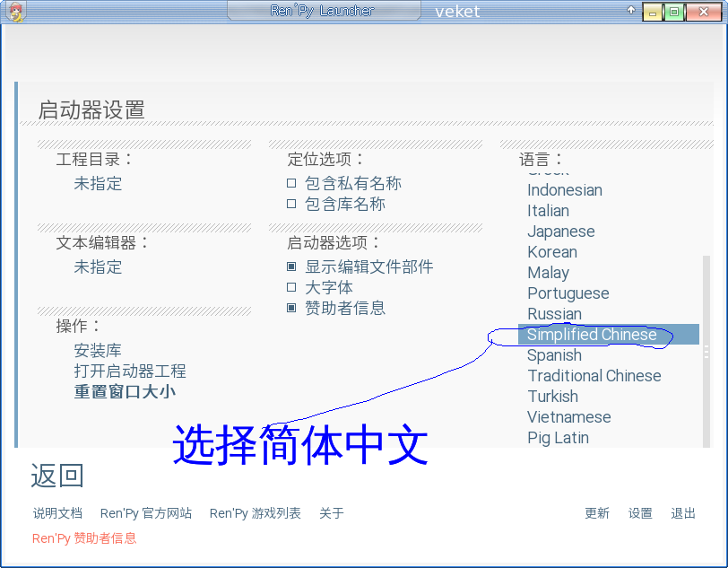Screen dimensions: 728x568
Task: Click 重置窗口大小 to reset window size
Action: click(125, 391)
